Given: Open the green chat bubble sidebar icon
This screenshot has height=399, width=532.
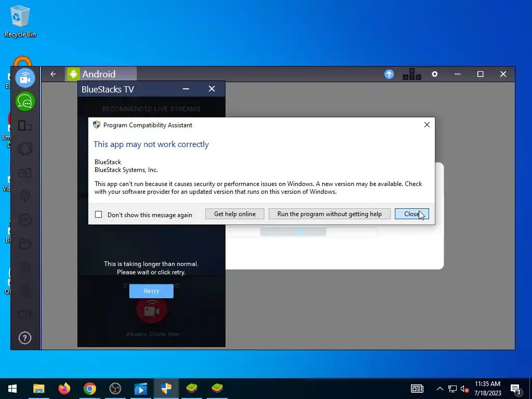Looking at the screenshot, I should [25, 101].
